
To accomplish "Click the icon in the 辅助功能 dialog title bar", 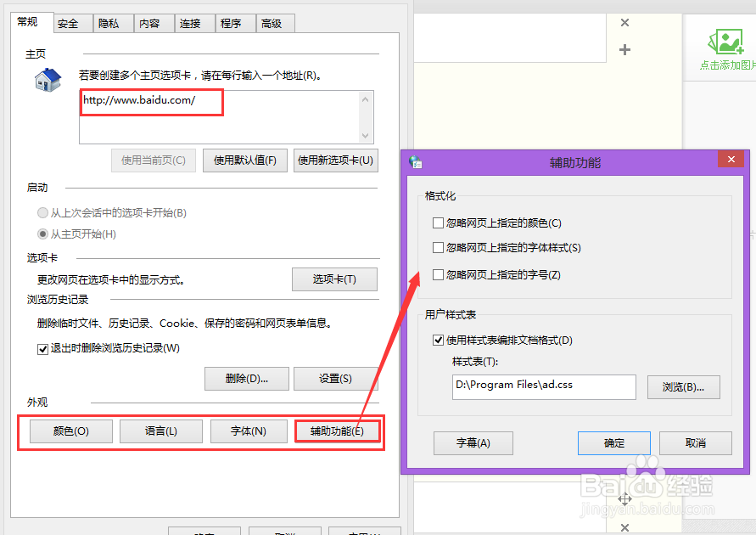I will (x=417, y=160).
